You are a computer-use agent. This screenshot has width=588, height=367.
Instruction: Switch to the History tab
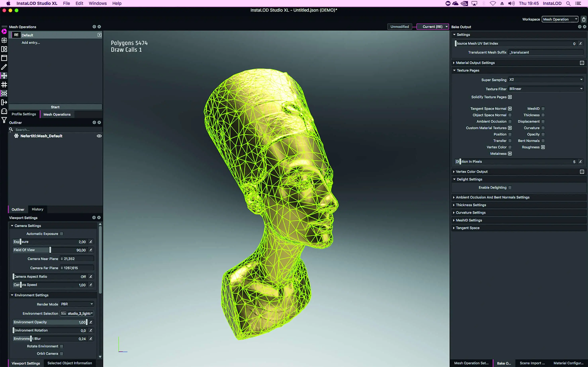[37, 209]
